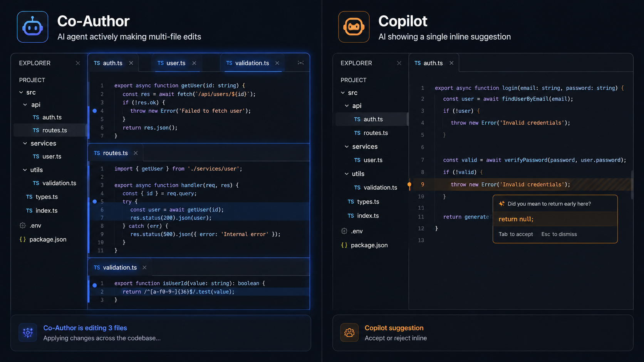
Task: Click the orange marker on line 9 gutter
Action: click(409, 185)
